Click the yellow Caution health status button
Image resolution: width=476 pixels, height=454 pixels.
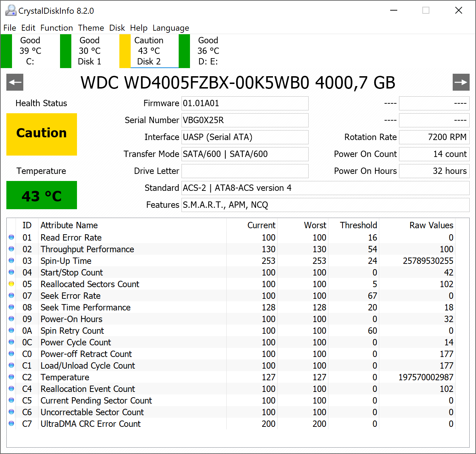point(42,134)
